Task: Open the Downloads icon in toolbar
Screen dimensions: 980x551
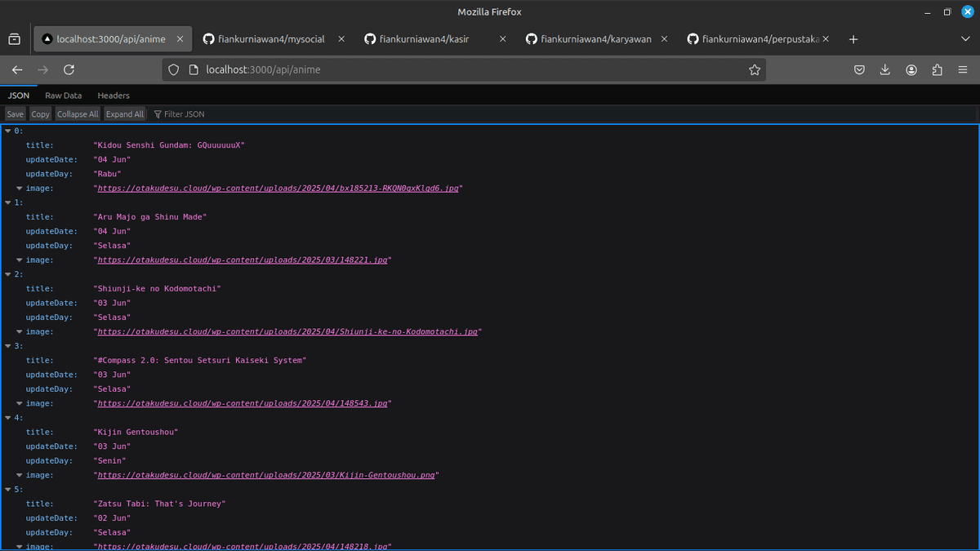Action: (884, 69)
